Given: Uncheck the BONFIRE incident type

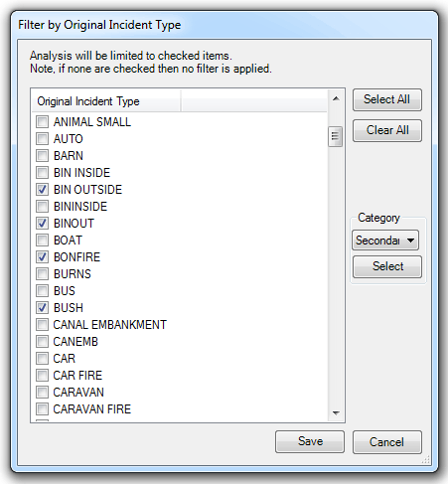Looking at the screenshot, I should coord(43,257).
